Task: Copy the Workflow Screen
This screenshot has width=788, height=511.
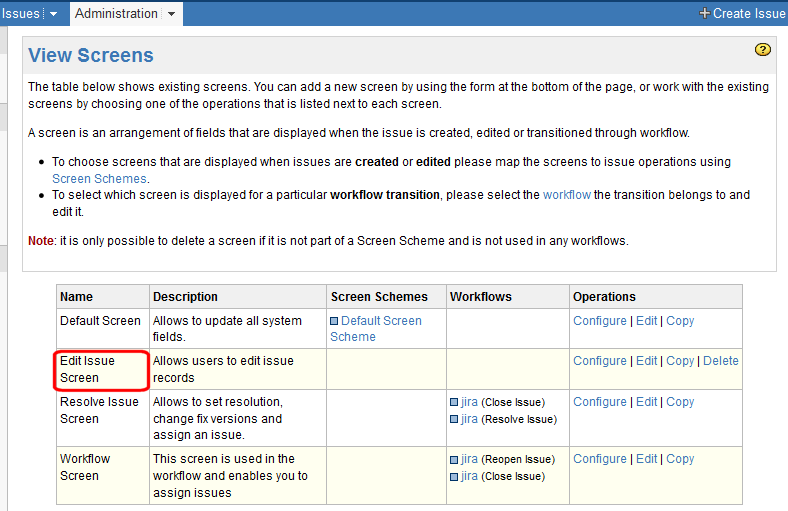Action: [x=680, y=459]
